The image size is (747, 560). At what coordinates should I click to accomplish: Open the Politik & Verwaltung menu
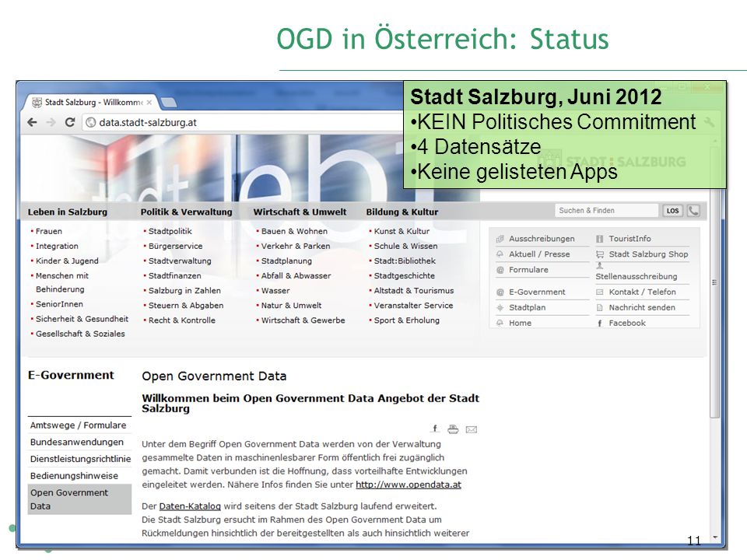186,212
